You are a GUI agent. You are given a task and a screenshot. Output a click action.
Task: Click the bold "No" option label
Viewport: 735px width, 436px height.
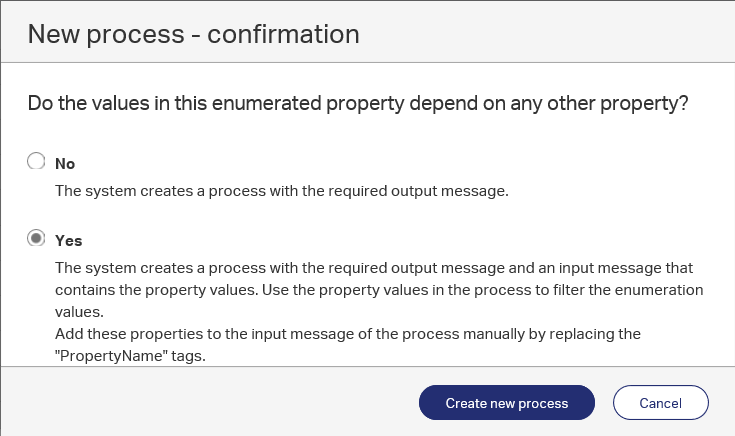point(65,163)
